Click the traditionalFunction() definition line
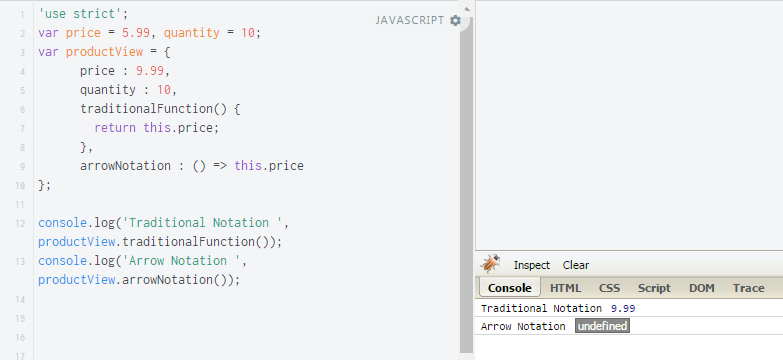Image resolution: width=783 pixels, height=360 pixels. (160, 108)
